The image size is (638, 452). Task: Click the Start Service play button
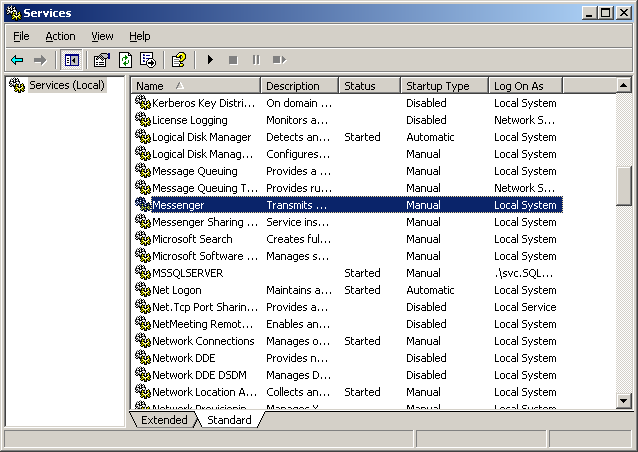tap(210, 60)
